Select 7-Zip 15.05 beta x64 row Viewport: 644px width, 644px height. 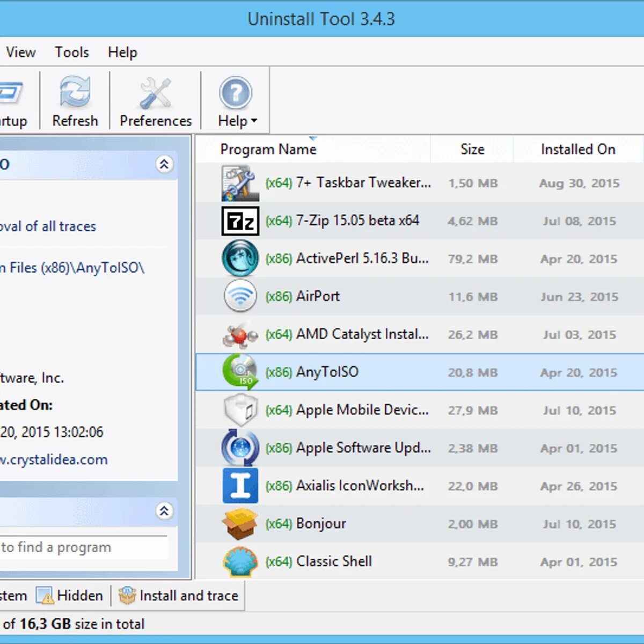pos(420,221)
